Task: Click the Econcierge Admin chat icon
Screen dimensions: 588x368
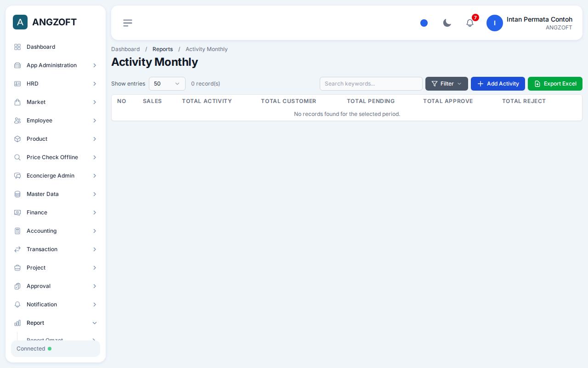Action: click(x=17, y=176)
